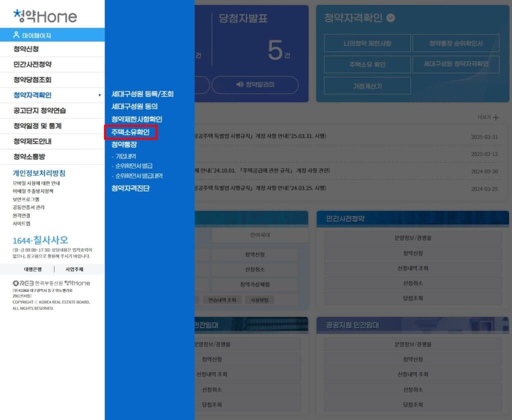
Task: Open 청약일정 및 통계 menu item
Action: pos(52,125)
